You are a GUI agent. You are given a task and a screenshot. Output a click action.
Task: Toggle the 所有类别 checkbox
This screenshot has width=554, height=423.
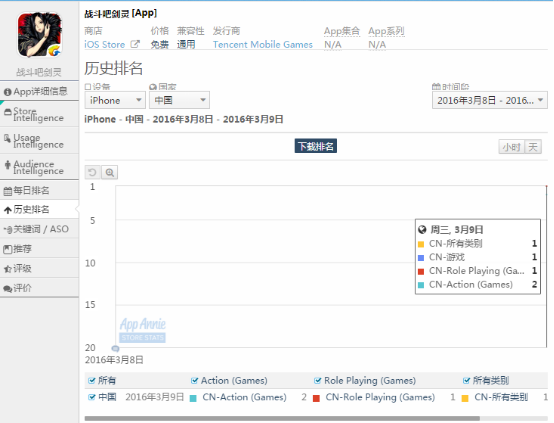(x=466, y=381)
